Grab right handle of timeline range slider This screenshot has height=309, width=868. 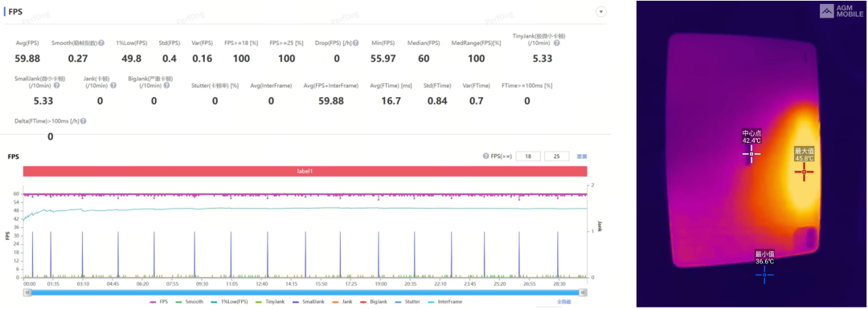coord(583,292)
